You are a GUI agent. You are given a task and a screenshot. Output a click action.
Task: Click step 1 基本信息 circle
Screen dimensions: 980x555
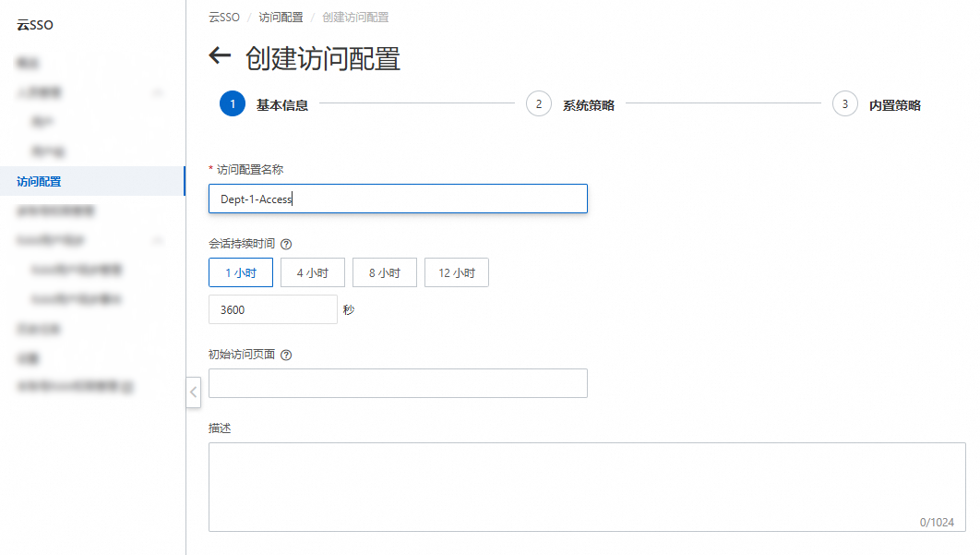pos(233,103)
